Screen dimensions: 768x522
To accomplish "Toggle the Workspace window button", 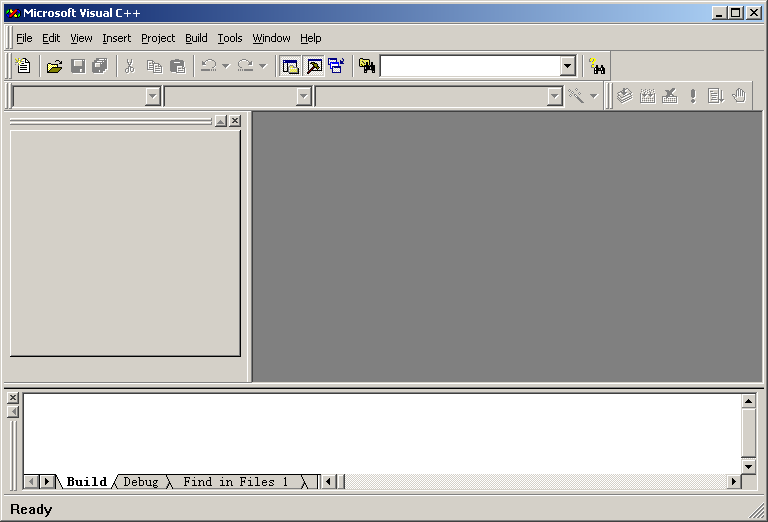I will 290,66.
